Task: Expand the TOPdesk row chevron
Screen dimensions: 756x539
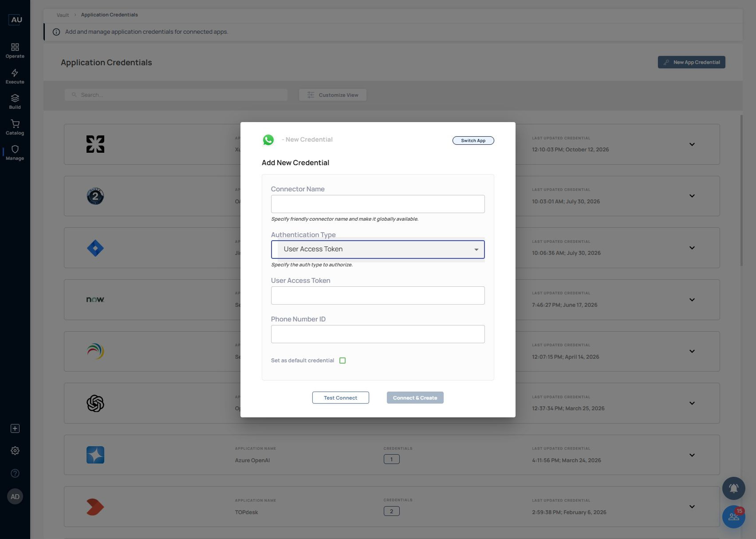Action: [x=692, y=507]
